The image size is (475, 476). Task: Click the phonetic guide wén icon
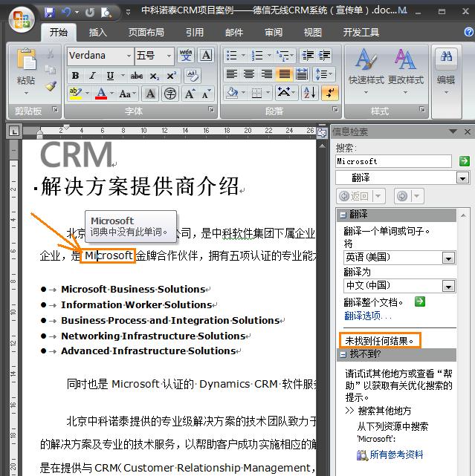[x=186, y=56]
